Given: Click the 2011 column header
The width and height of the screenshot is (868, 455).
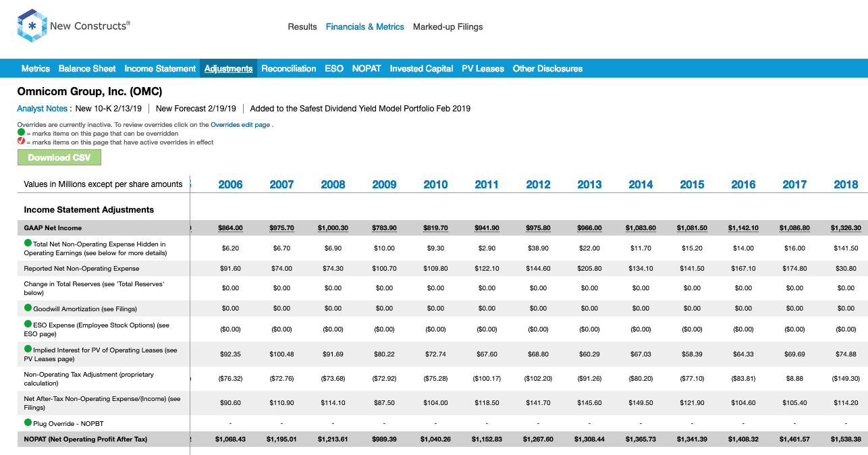Looking at the screenshot, I should point(487,184).
